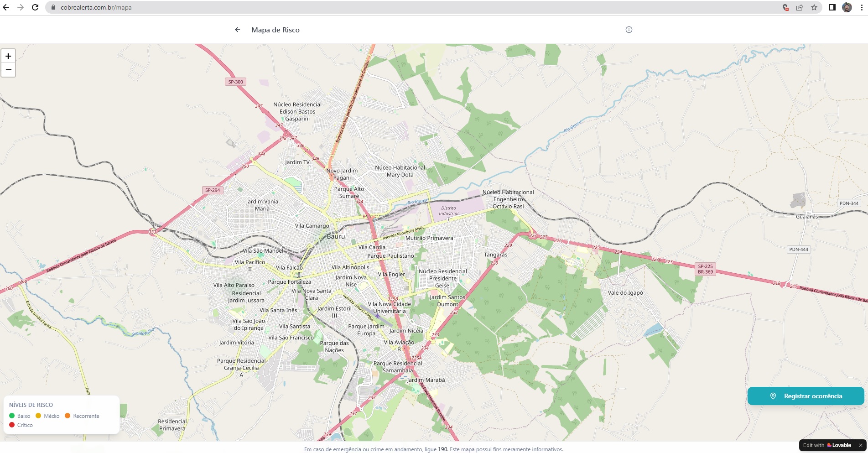868x453 pixels.
Task: Click the SP-300 highway shield on map
Action: pos(235,82)
